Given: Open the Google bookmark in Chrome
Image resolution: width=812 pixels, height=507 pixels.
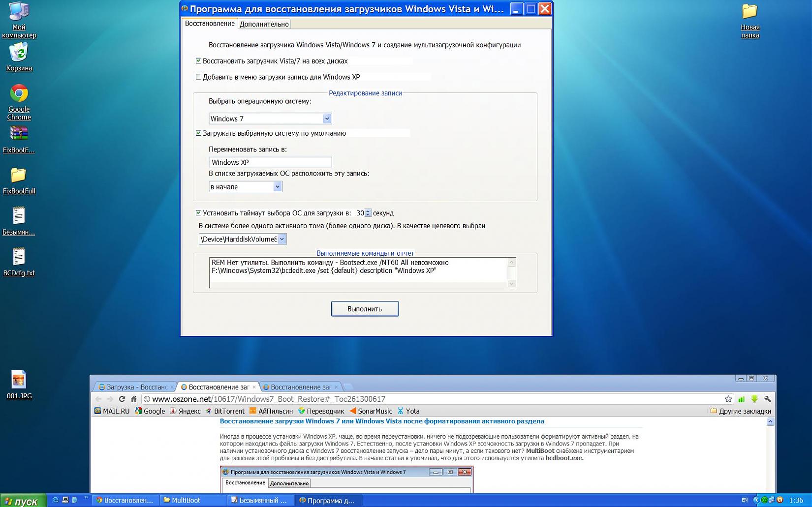Looking at the screenshot, I should (150, 411).
